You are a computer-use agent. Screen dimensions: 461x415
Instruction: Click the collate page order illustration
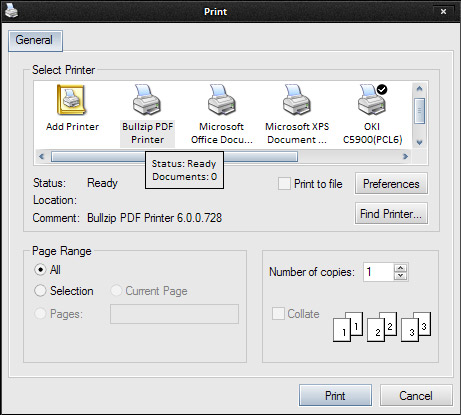coord(382,327)
